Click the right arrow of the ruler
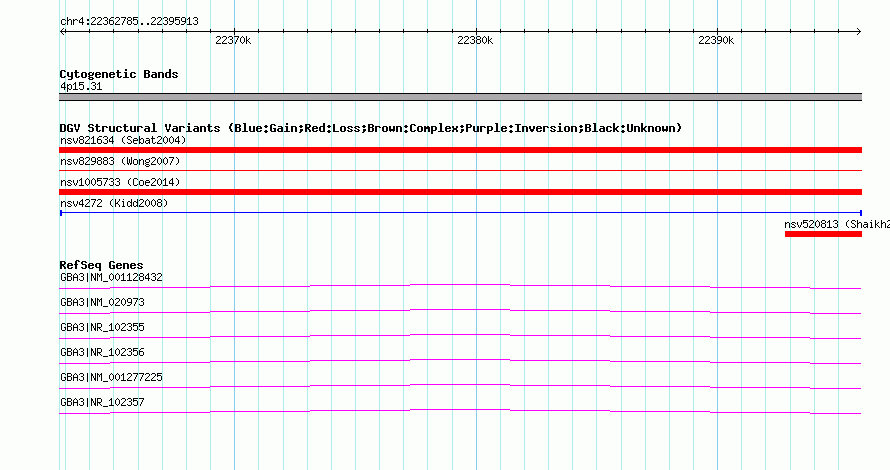Screen dimensions: 890x470 [858, 32]
